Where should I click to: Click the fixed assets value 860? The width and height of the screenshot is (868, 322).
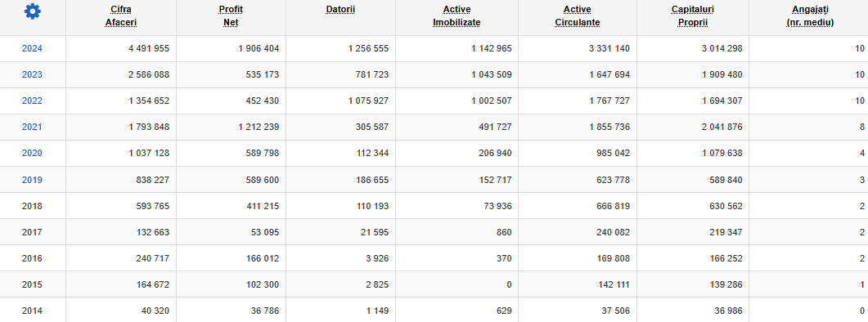(x=504, y=232)
